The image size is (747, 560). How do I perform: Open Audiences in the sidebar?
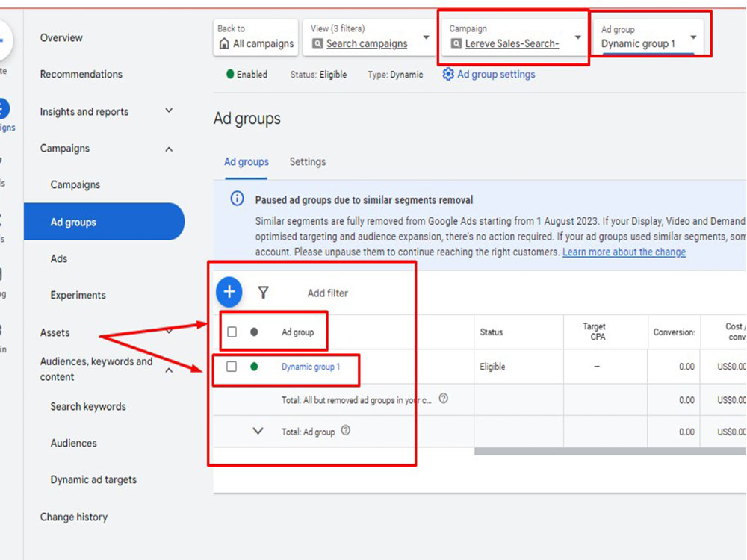[x=74, y=444]
